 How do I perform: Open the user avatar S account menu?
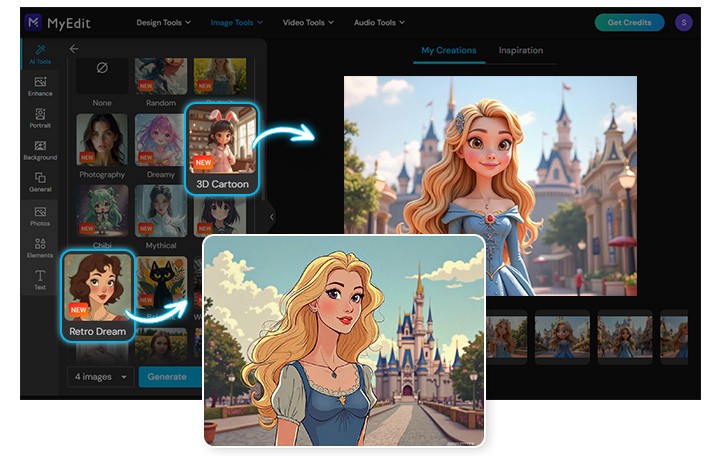pyautogui.click(x=684, y=22)
